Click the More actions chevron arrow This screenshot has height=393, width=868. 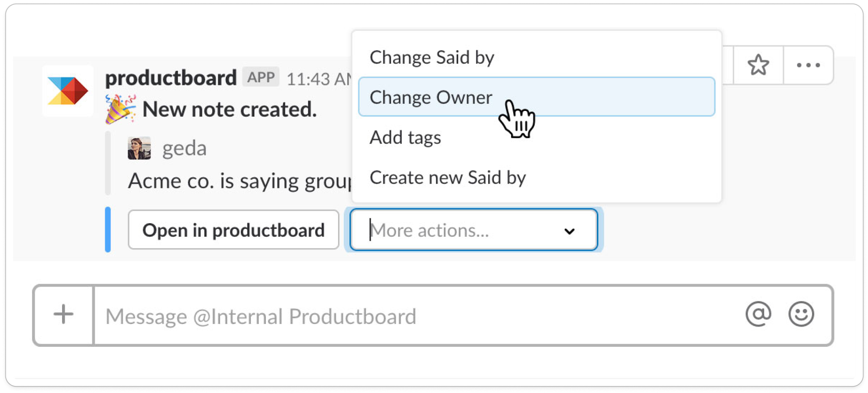[x=569, y=231]
